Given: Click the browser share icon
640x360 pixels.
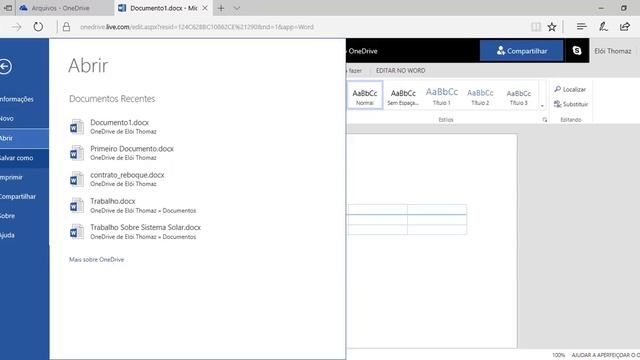Looking at the screenshot, I should [x=625, y=27].
